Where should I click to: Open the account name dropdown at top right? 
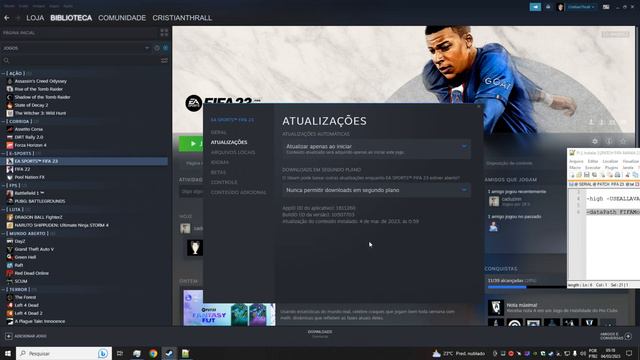coord(581,7)
